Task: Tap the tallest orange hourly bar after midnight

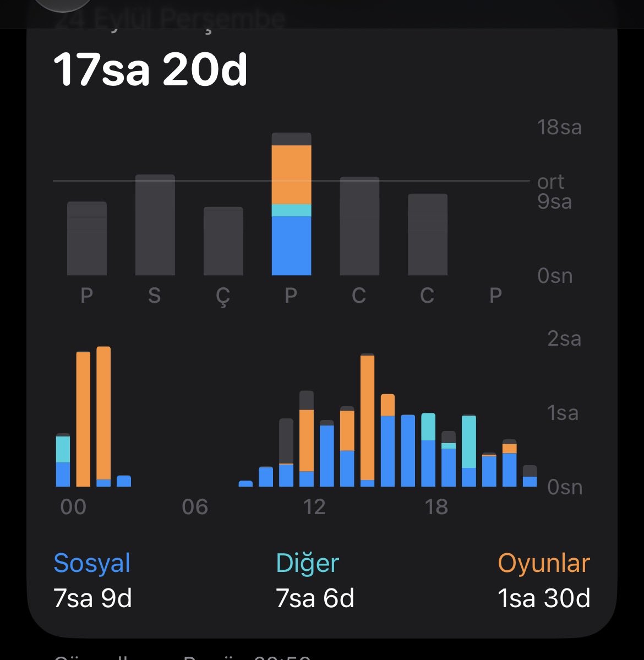Action: tap(103, 416)
